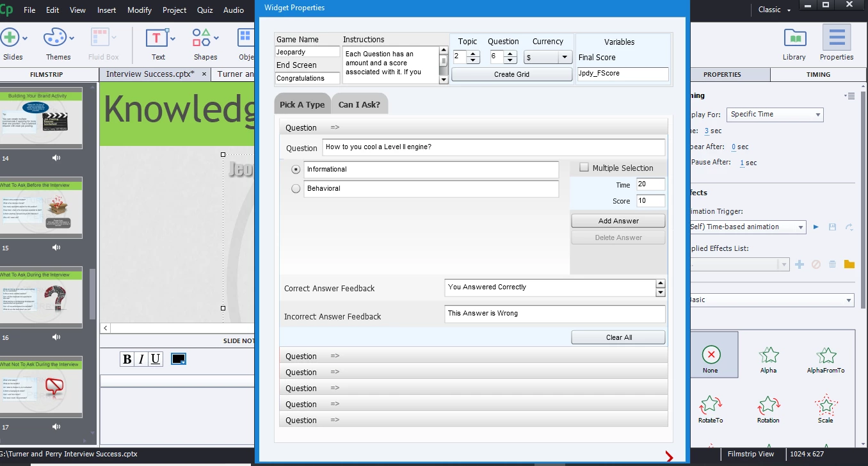Open the Edit menu
The image size is (868, 466).
pyautogui.click(x=52, y=10)
